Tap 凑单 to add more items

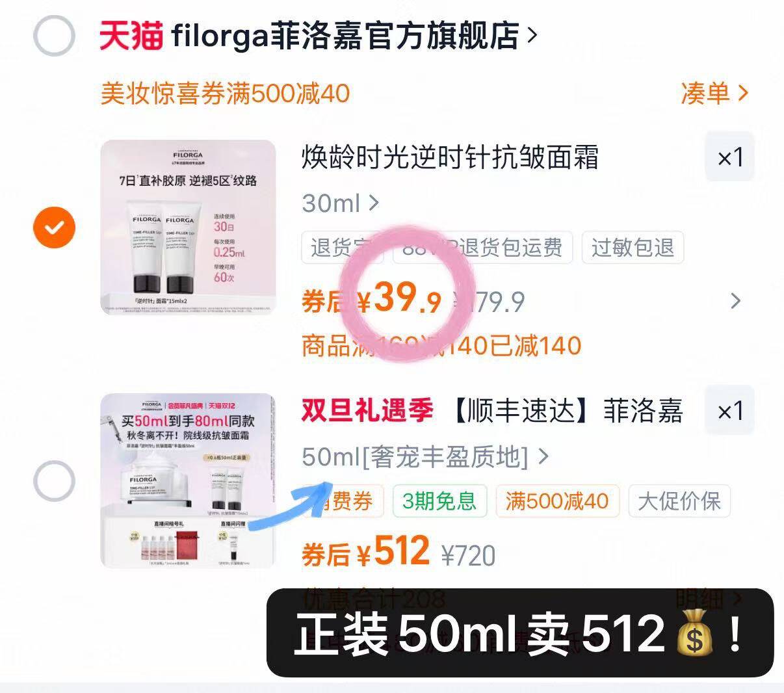pyautogui.click(x=714, y=94)
